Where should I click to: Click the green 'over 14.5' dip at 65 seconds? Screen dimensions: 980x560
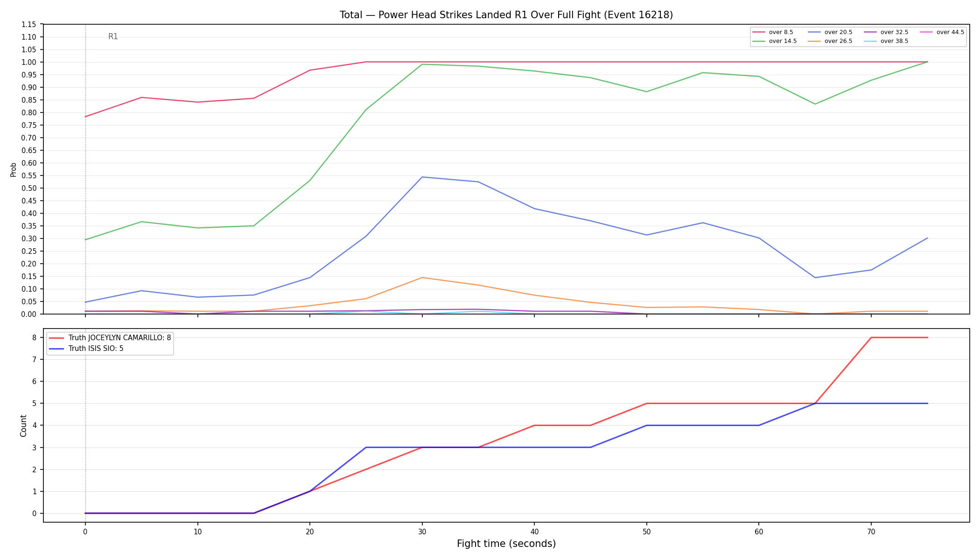pyautogui.click(x=815, y=104)
